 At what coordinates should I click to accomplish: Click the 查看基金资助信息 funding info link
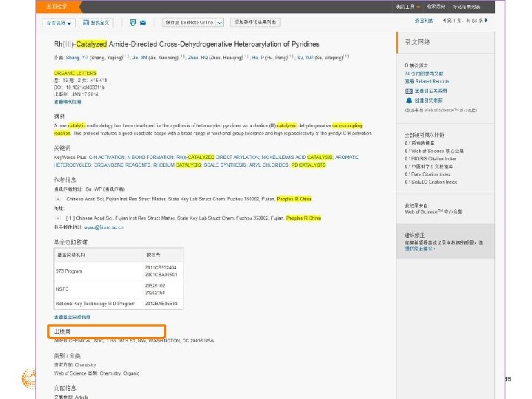pos(72,317)
